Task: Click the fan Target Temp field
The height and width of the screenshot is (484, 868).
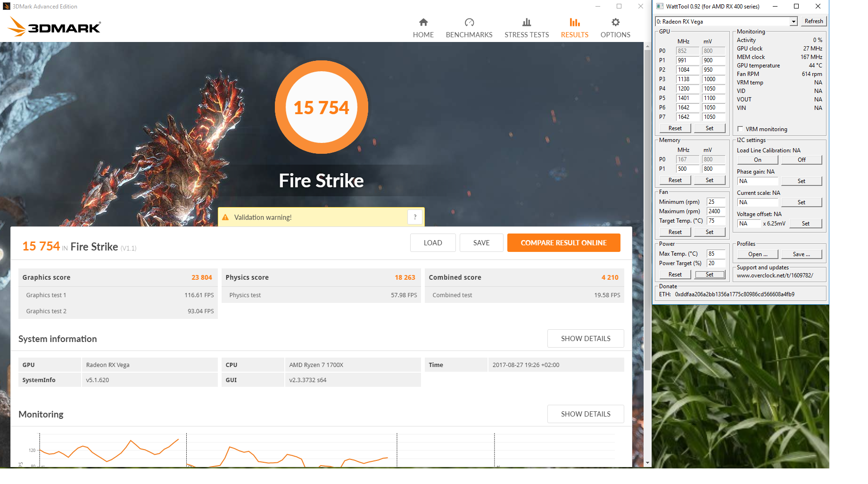Action: coord(716,221)
